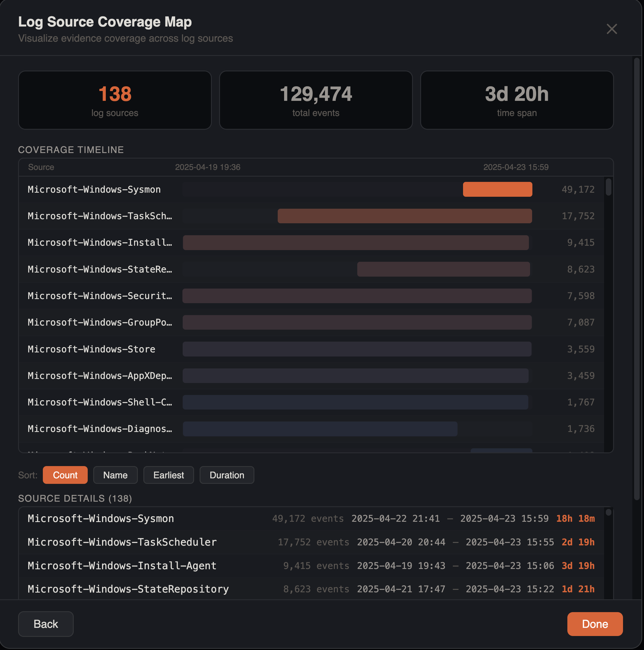Sort log sources by Earliest
Screen dimensions: 644x650
coord(168,475)
